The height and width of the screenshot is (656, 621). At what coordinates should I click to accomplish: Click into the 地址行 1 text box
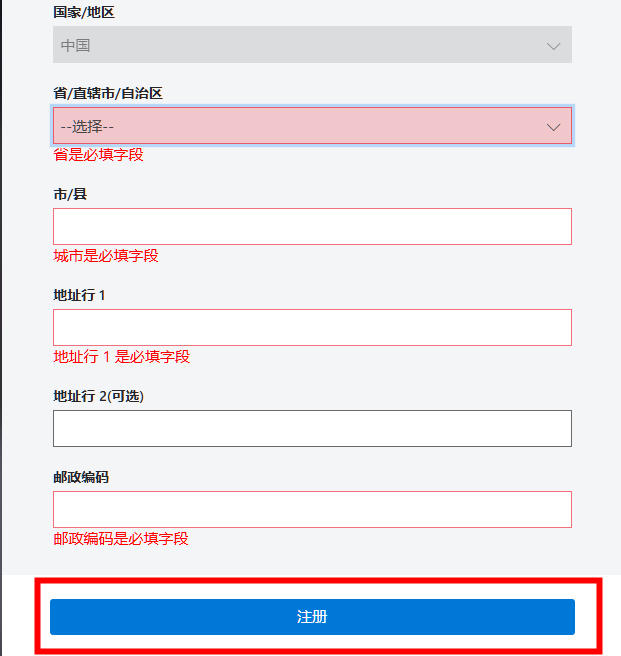[312, 328]
